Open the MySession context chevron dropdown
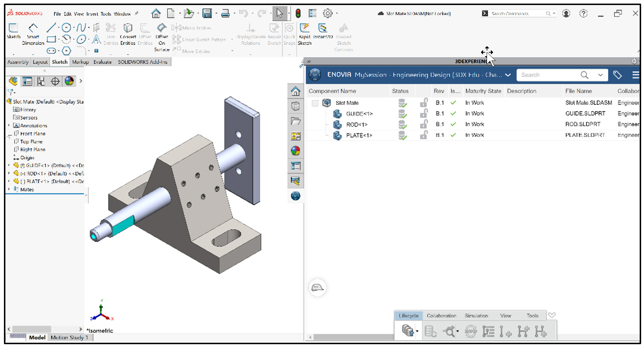The height and width of the screenshot is (346, 644). pyautogui.click(x=508, y=75)
